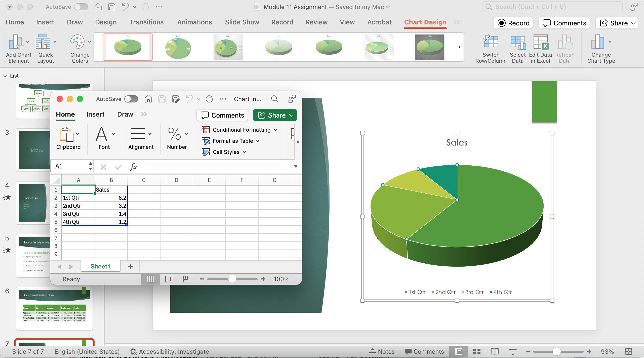Click Add Chart Element icon

(16, 42)
